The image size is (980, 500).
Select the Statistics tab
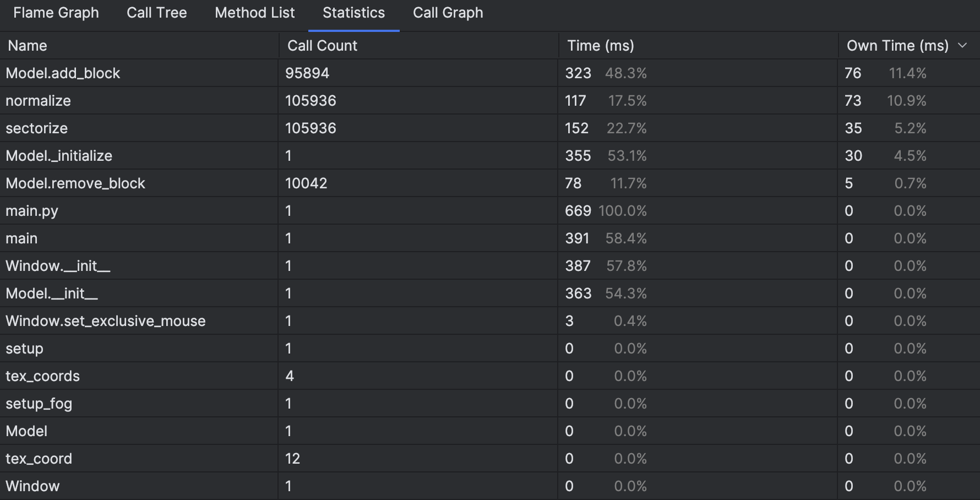pyautogui.click(x=353, y=13)
